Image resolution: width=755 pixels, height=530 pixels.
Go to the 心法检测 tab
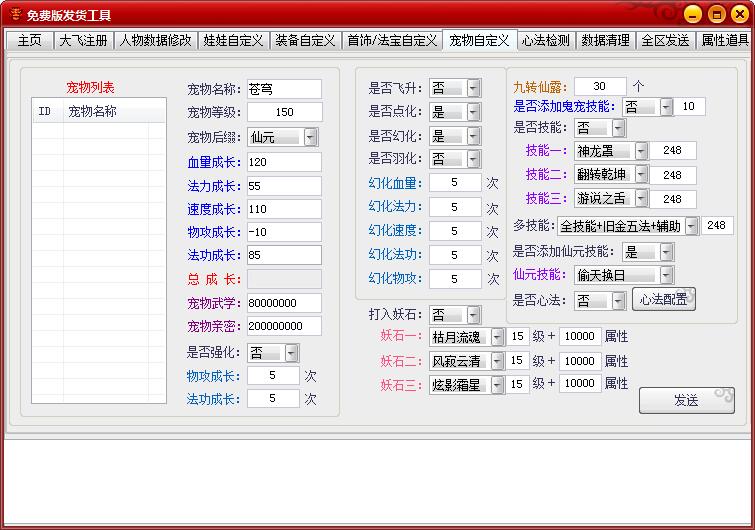[x=546, y=40]
